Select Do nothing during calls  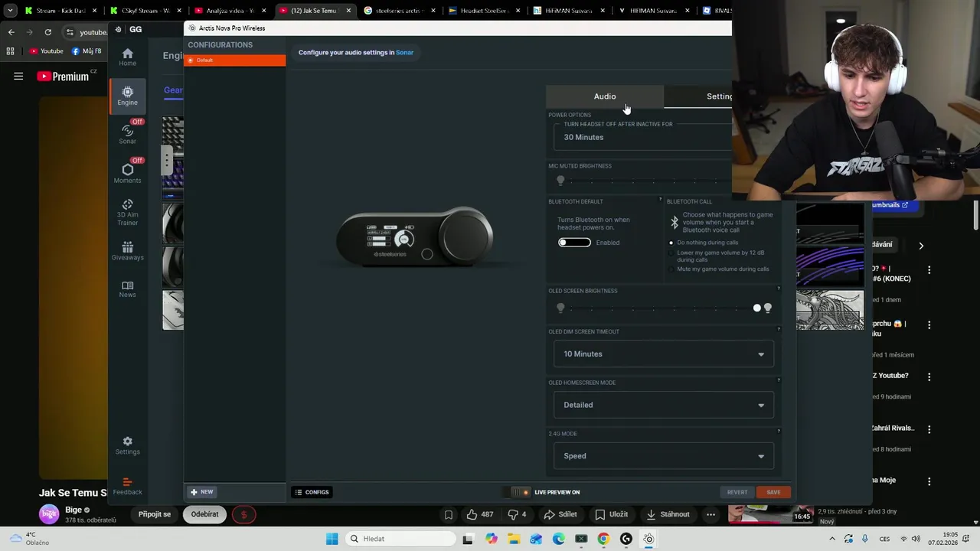[x=671, y=243]
